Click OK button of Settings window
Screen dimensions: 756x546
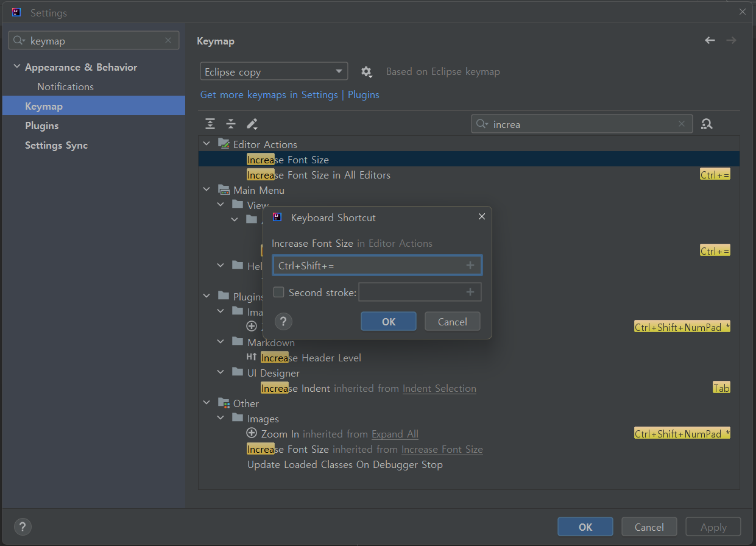pos(585,527)
